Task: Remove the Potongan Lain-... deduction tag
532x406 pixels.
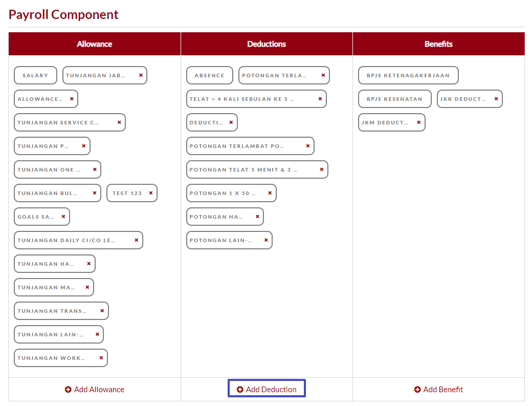Action: coord(266,240)
